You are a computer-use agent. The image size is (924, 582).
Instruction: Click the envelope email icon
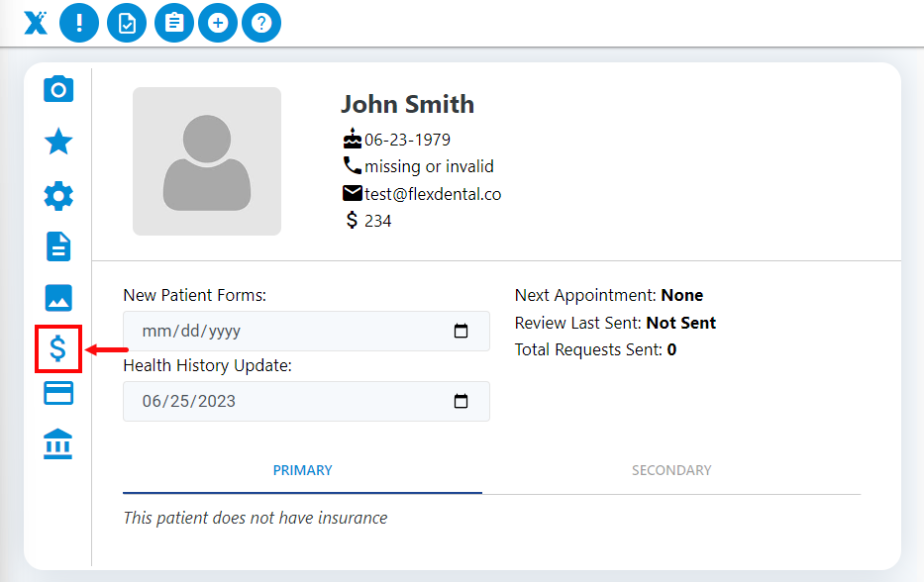pos(353,193)
